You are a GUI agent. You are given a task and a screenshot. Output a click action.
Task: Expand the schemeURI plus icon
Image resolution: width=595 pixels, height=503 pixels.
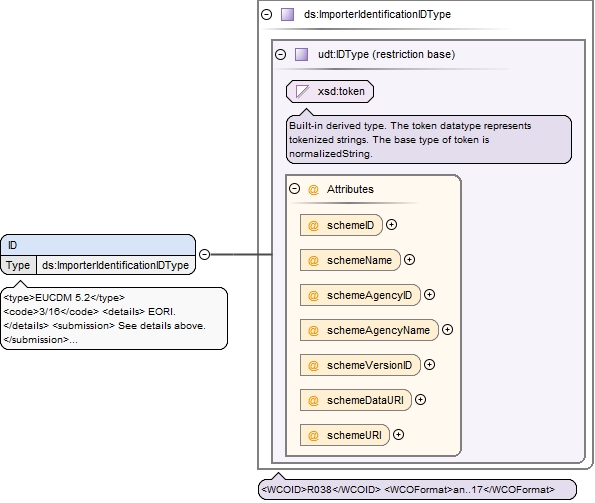pyautogui.click(x=398, y=434)
